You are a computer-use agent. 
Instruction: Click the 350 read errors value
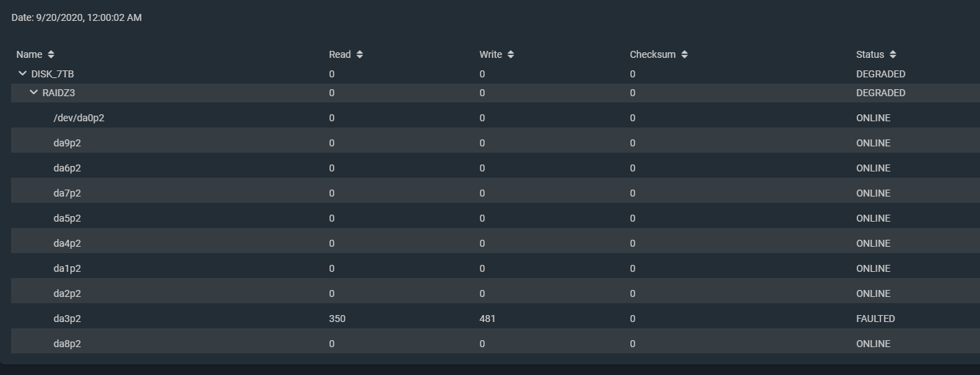[x=337, y=319]
